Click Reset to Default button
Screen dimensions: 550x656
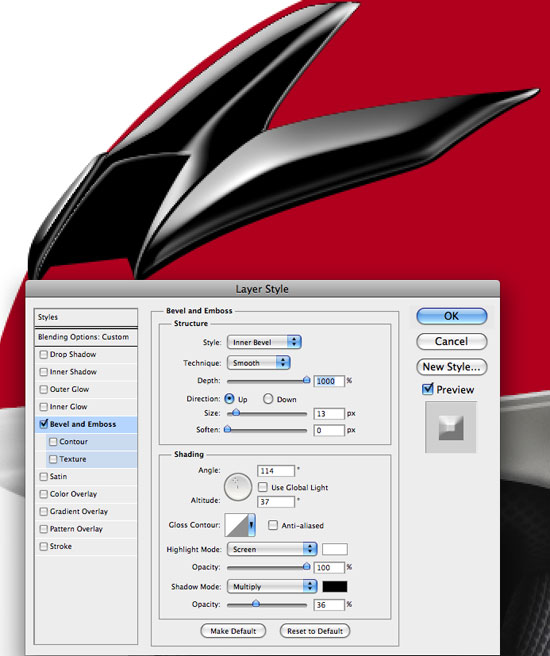(x=315, y=631)
